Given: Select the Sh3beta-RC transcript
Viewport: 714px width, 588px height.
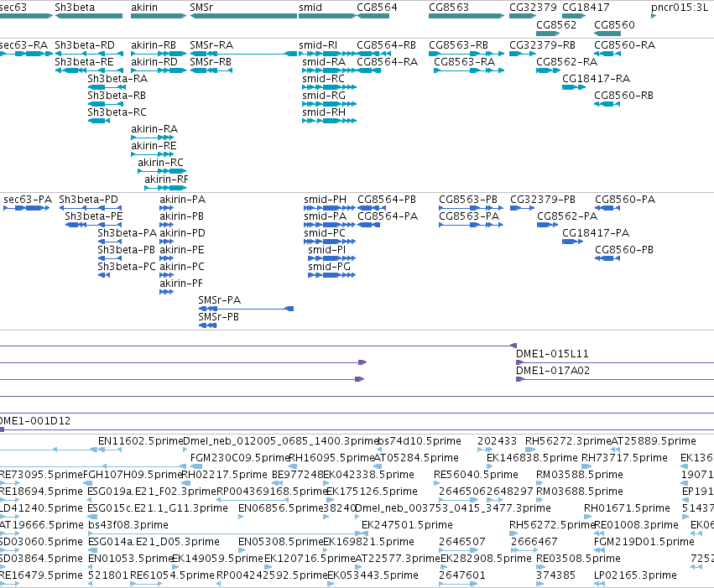Looking at the screenshot, I should point(99,121).
